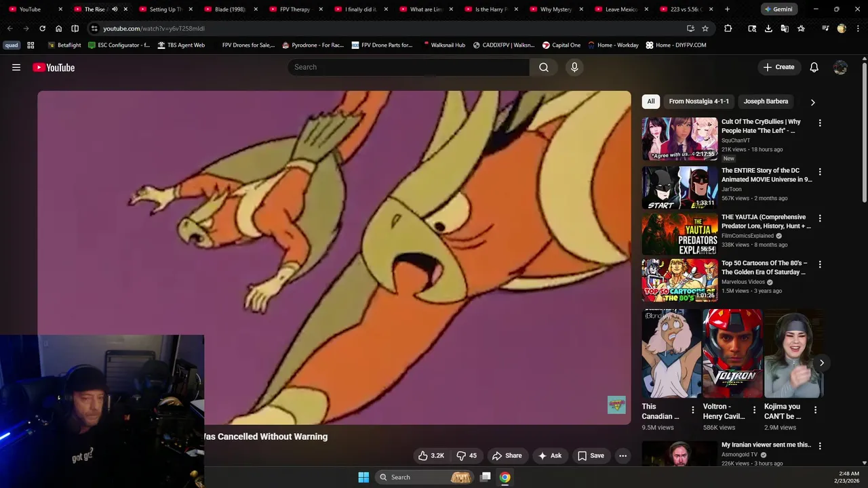
Task: Go back with the browser back arrow
Action: (x=10, y=28)
